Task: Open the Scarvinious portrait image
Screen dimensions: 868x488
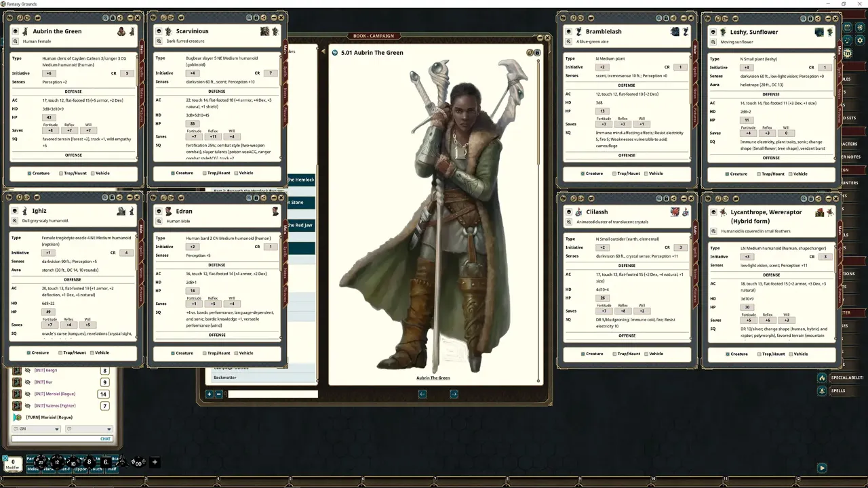Action: click(x=265, y=31)
